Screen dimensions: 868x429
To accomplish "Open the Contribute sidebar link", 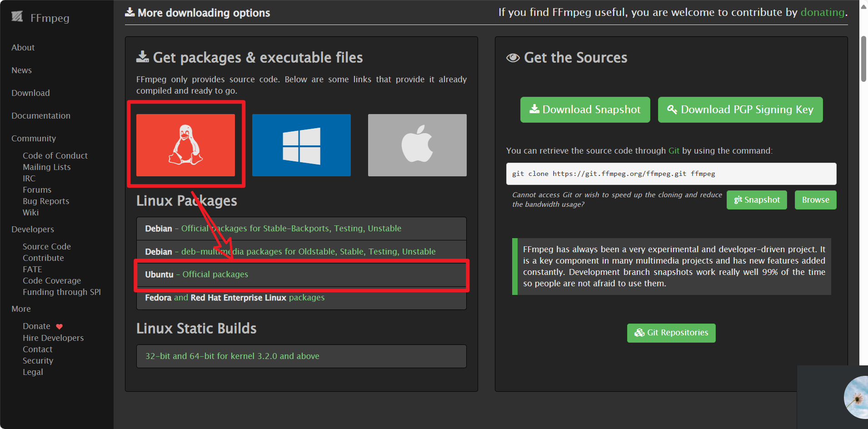I will pos(43,258).
